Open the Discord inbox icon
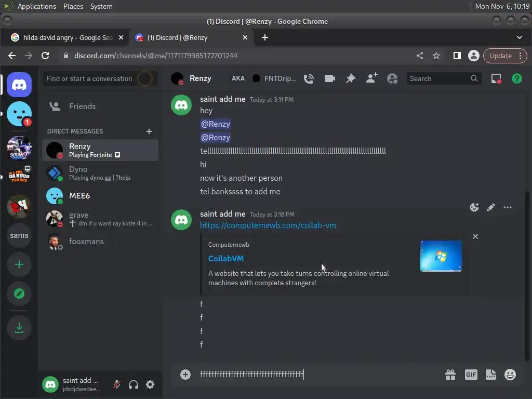The width and height of the screenshot is (532, 399). click(x=496, y=79)
